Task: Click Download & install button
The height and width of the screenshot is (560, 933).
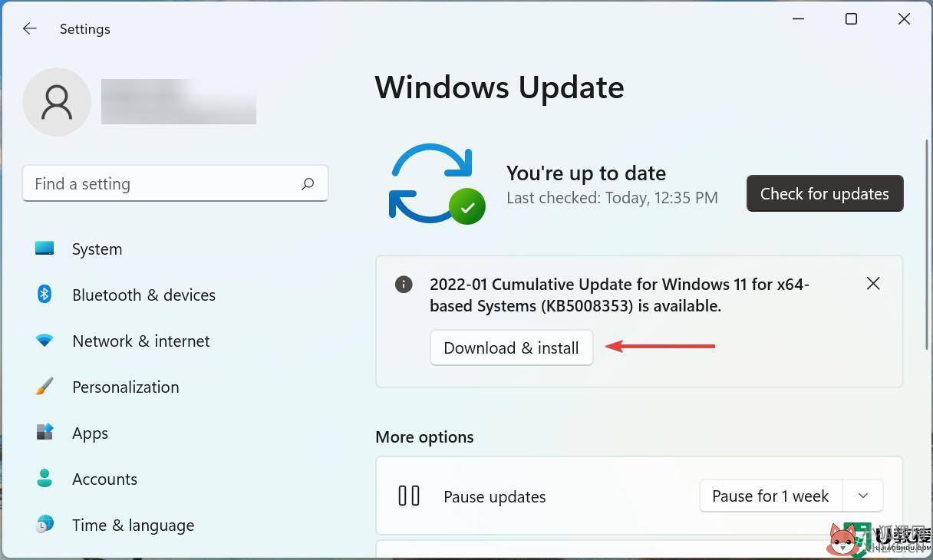Action: click(512, 348)
